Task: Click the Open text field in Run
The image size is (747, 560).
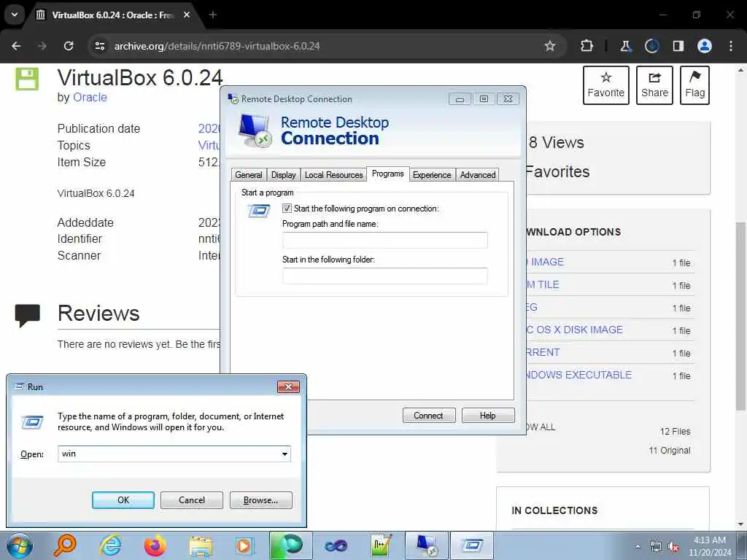Action: click(169, 454)
